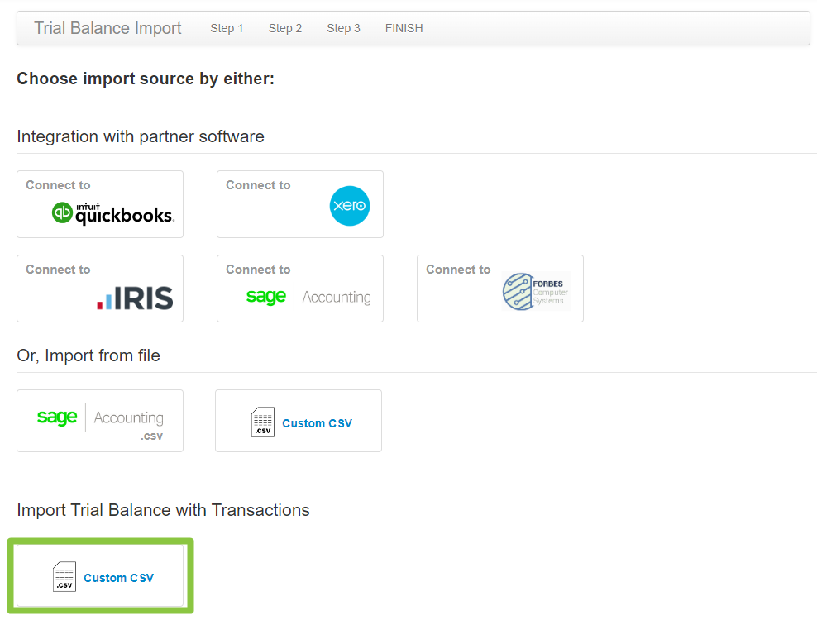The width and height of the screenshot is (817, 644).
Task: Click 'Connect to' text on Forbes card
Action: pos(458,270)
